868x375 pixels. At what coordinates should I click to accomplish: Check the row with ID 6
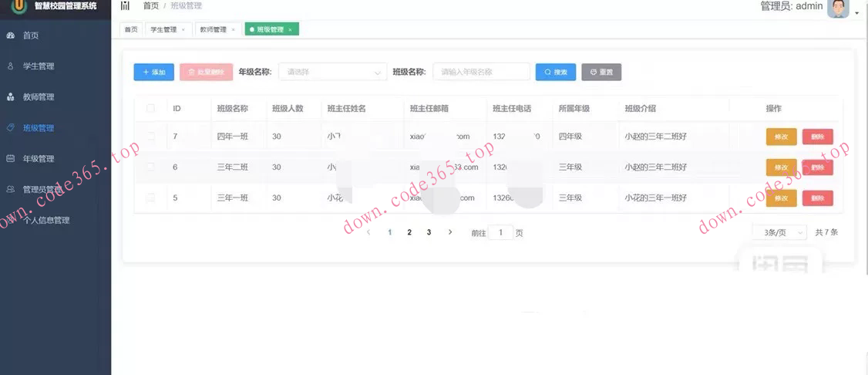tap(150, 167)
